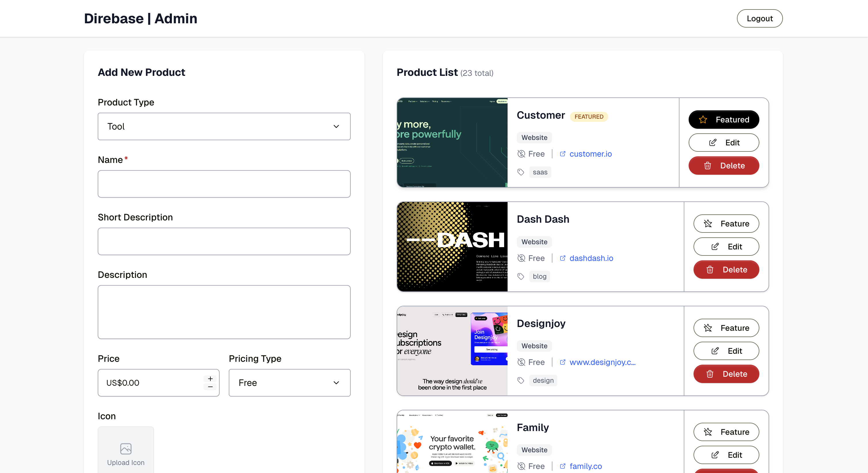Image resolution: width=868 pixels, height=473 pixels.
Task: Click the design tag chip
Action: click(x=543, y=380)
